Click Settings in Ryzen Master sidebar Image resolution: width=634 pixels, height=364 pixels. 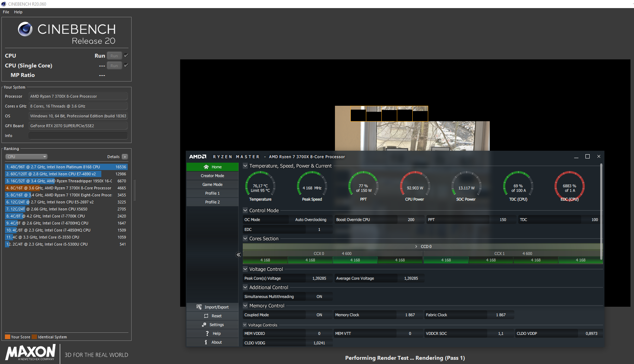pos(213,325)
